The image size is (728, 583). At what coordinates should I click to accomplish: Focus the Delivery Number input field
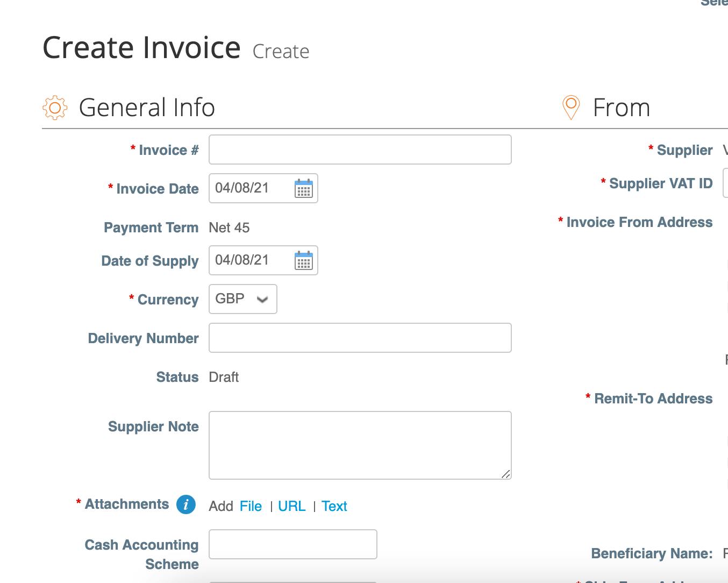click(x=360, y=338)
